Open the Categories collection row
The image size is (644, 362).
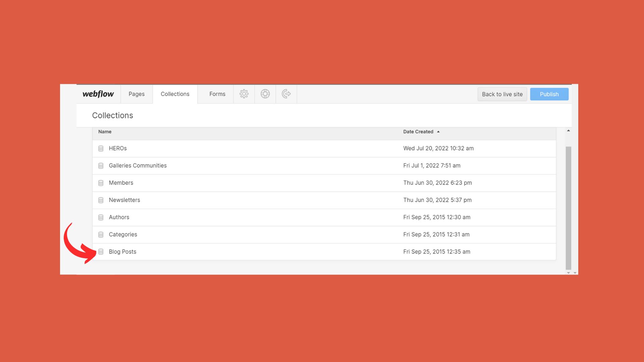(123, 235)
